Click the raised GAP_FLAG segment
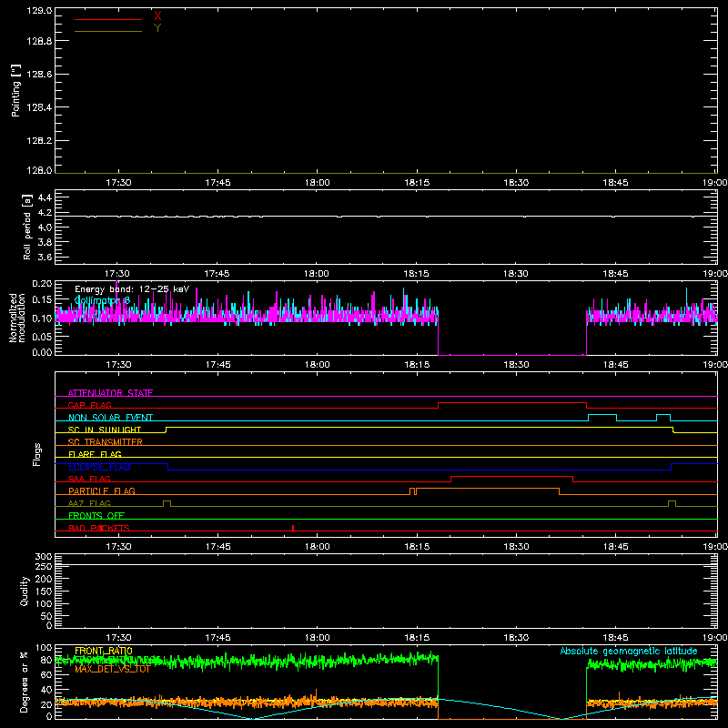Screen dimensions: 728x728 pos(512,403)
